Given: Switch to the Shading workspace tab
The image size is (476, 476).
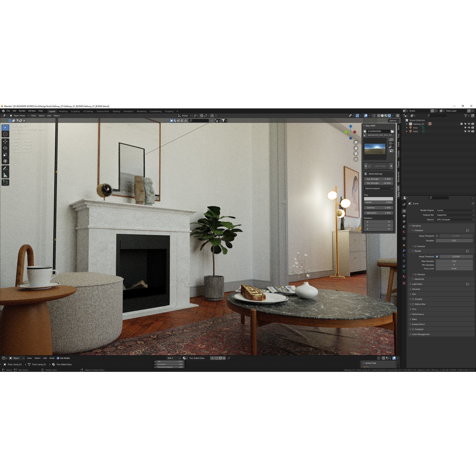Looking at the screenshot, I should [116, 111].
